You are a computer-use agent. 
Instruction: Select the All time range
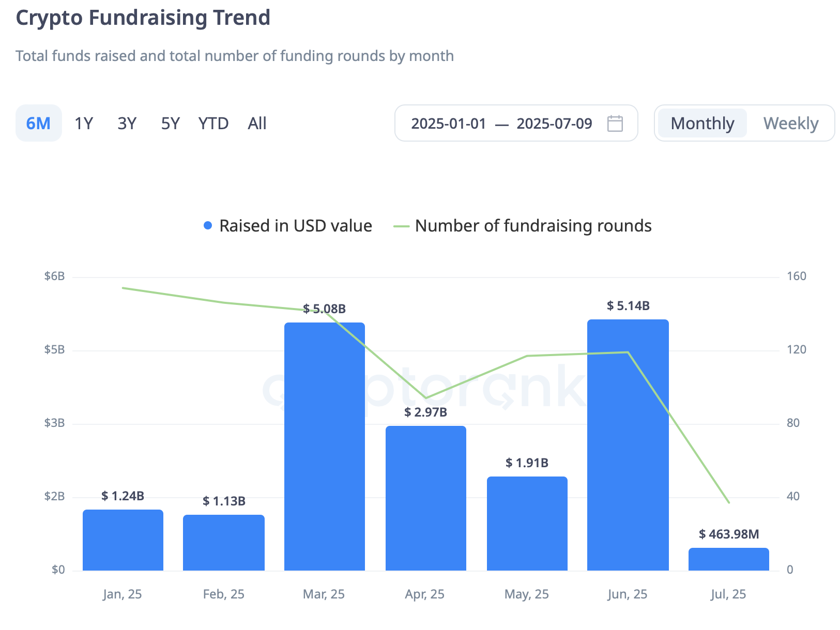(257, 124)
